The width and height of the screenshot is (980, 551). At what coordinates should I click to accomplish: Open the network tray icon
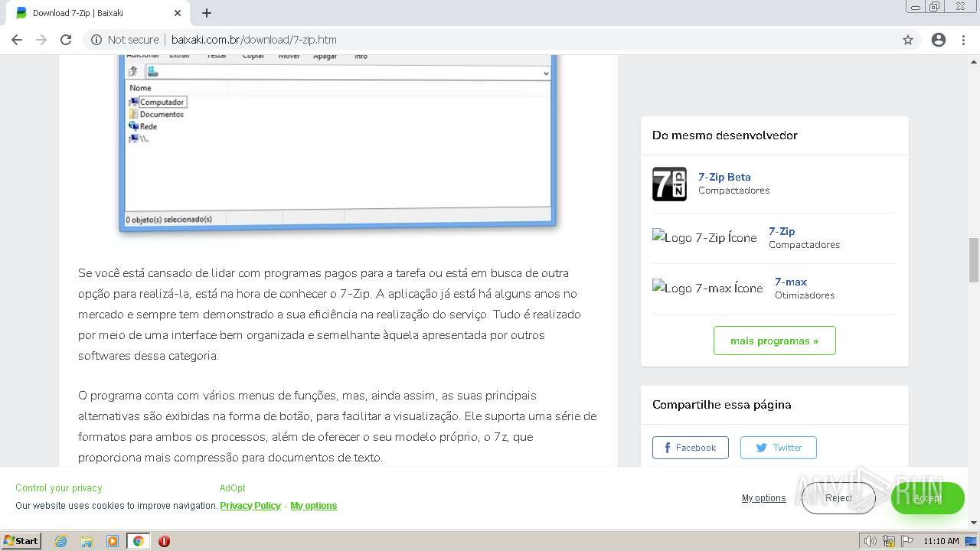[889, 541]
